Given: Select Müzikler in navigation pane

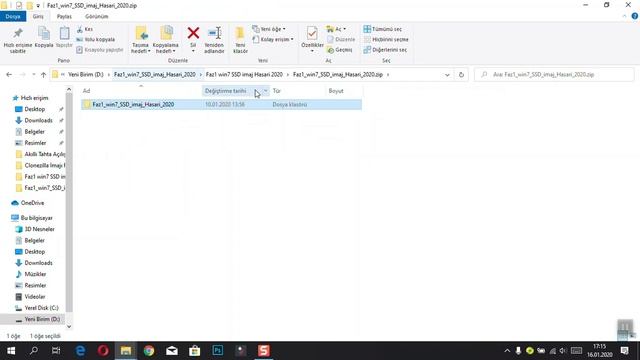Looking at the screenshot, I should pos(35,274).
